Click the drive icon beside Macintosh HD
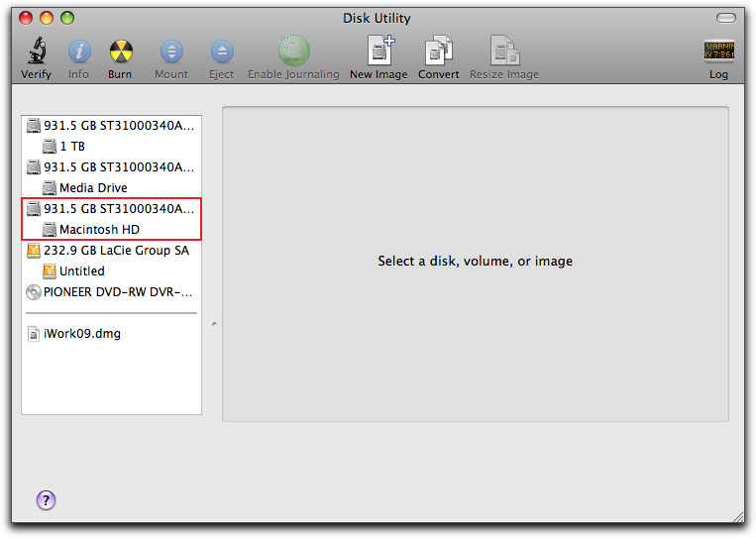 (50, 230)
